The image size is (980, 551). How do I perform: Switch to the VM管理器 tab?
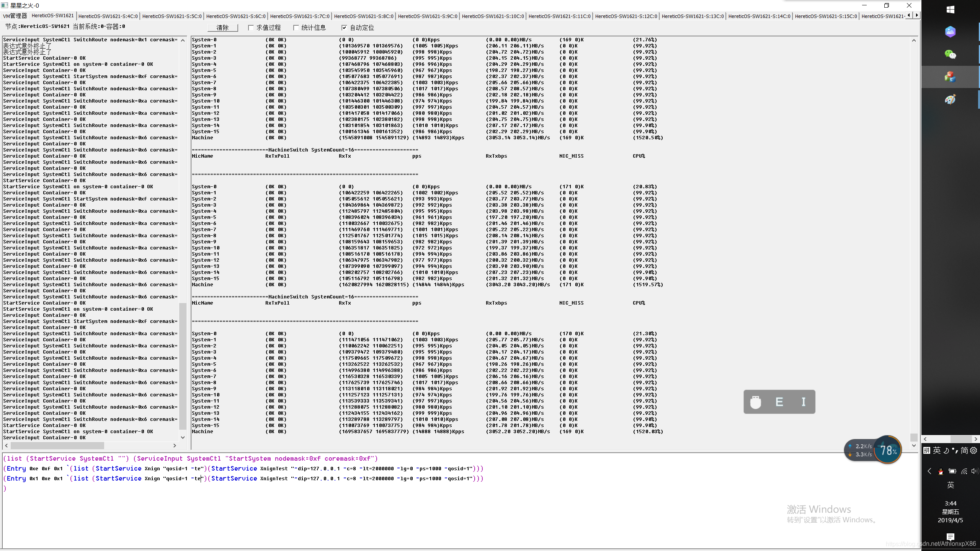point(15,16)
